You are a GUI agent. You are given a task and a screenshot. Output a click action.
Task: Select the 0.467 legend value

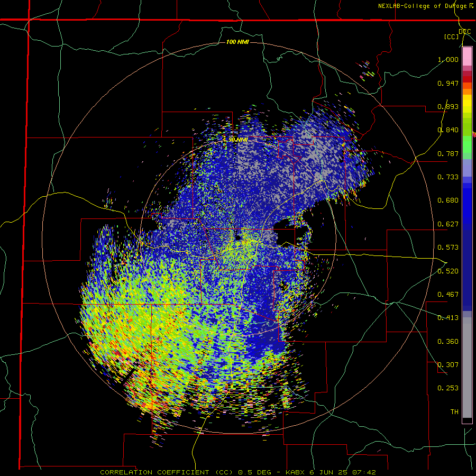448,295
